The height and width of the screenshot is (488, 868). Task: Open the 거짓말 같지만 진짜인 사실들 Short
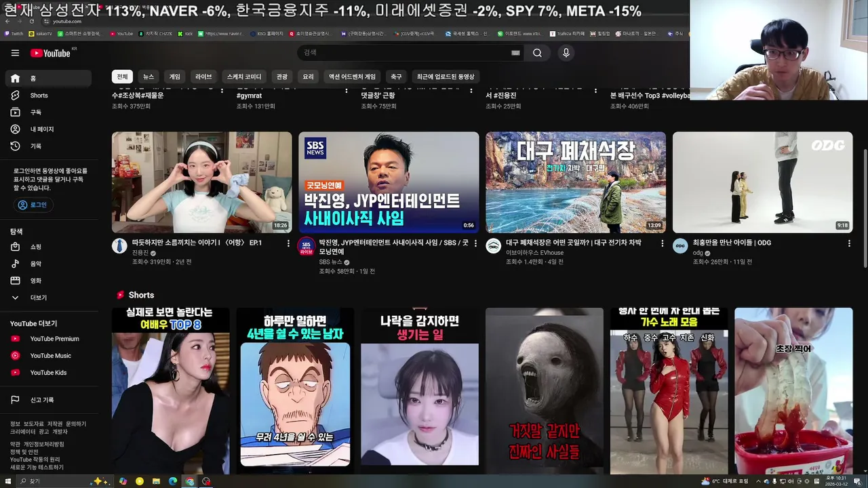(545, 391)
